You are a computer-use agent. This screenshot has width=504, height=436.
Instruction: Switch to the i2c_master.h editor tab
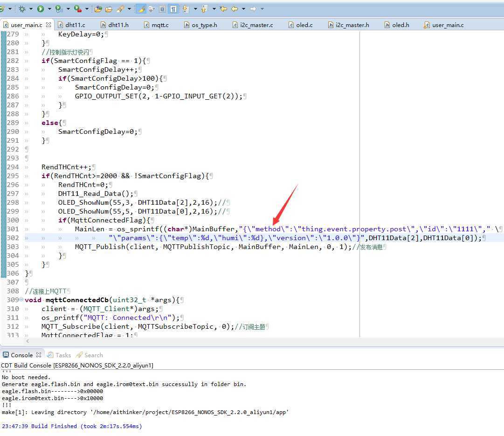(349, 25)
